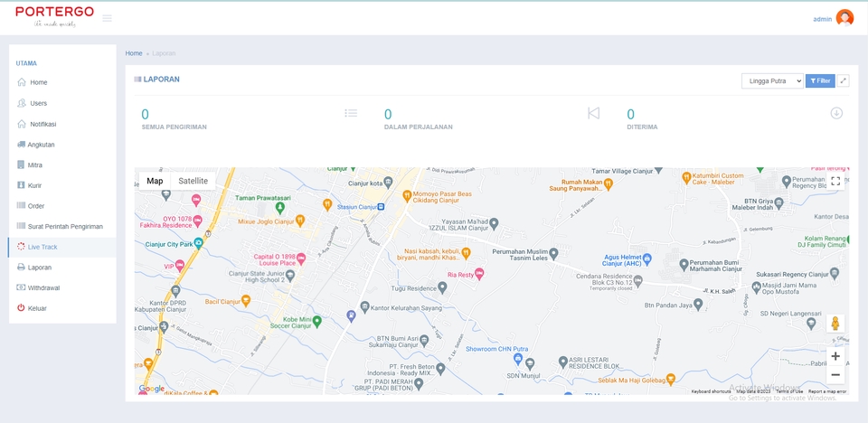
Task: Click the Stasiun Cianjur train station marker
Action: (381, 207)
